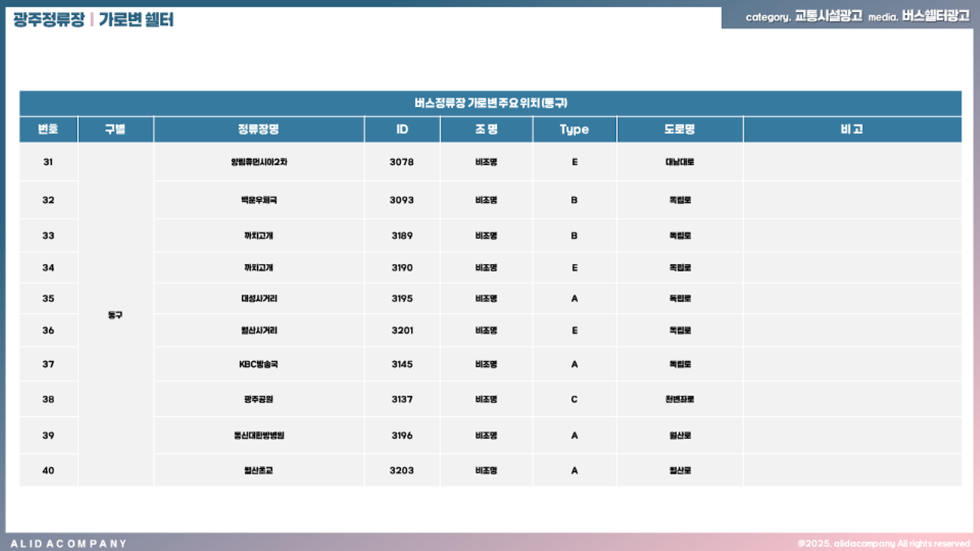980x551 pixels.
Task: Select the 버스쉘터광고 media label
Action: click(x=935, y=16)
